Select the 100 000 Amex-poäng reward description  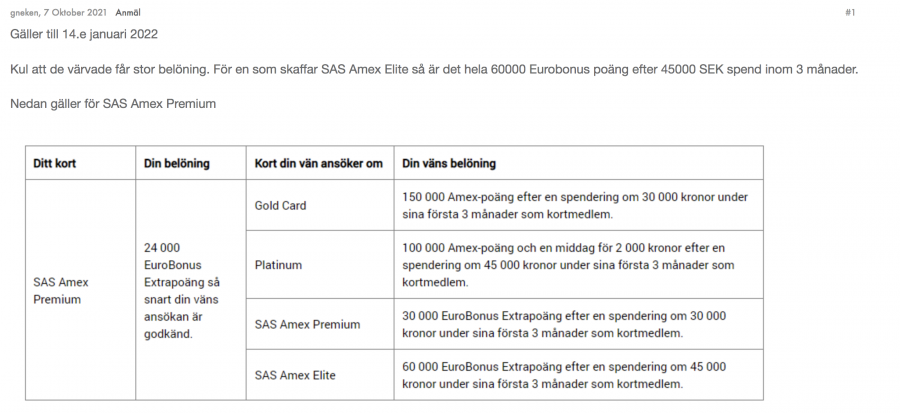click(x=569, y=264)
